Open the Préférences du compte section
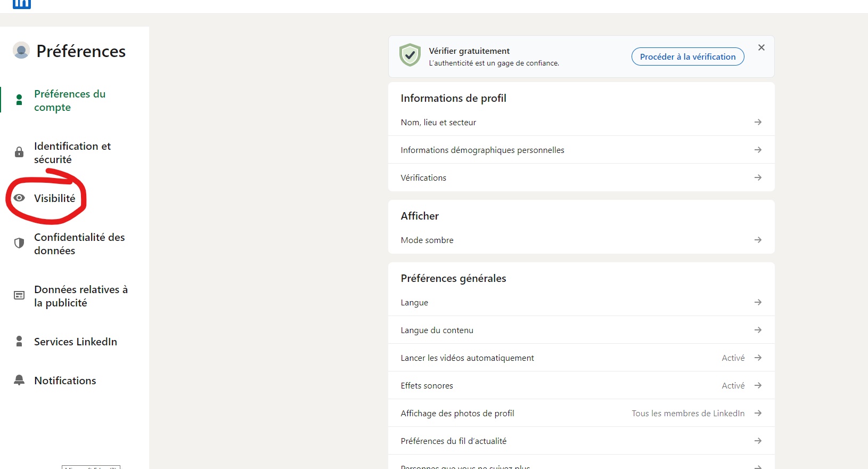This screenshot has height=469, width=868. coord(70,100)
